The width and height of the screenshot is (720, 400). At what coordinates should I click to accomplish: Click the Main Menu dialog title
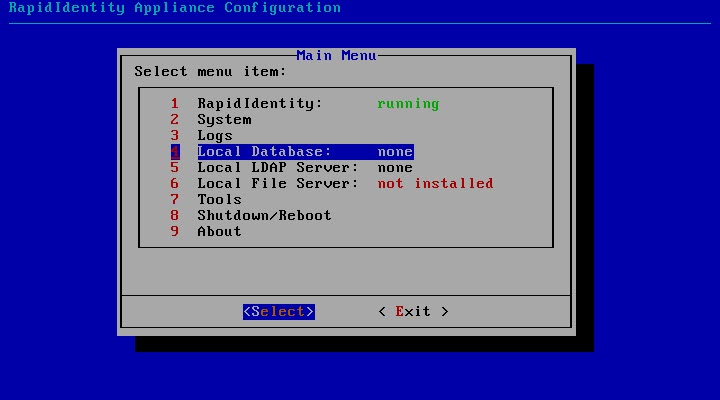pos(336,56)
